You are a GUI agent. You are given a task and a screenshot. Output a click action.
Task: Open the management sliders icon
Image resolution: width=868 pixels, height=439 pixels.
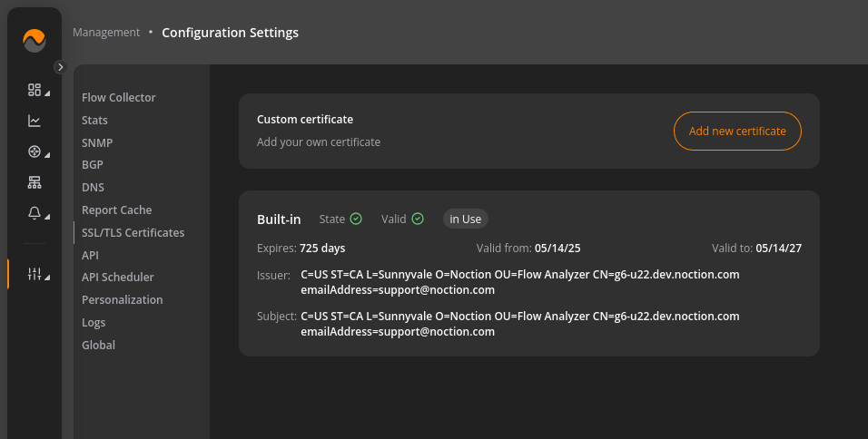pyautogui.click(x=35, y=274)
